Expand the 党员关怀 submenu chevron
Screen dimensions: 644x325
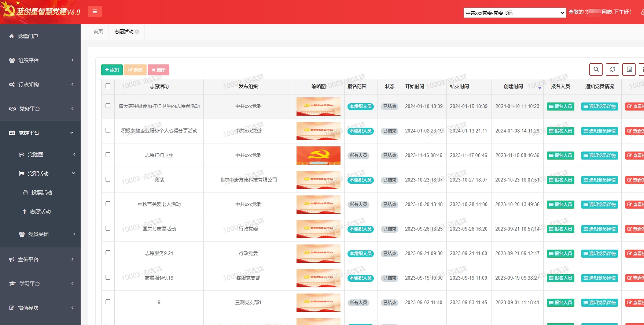click(74, 234)
